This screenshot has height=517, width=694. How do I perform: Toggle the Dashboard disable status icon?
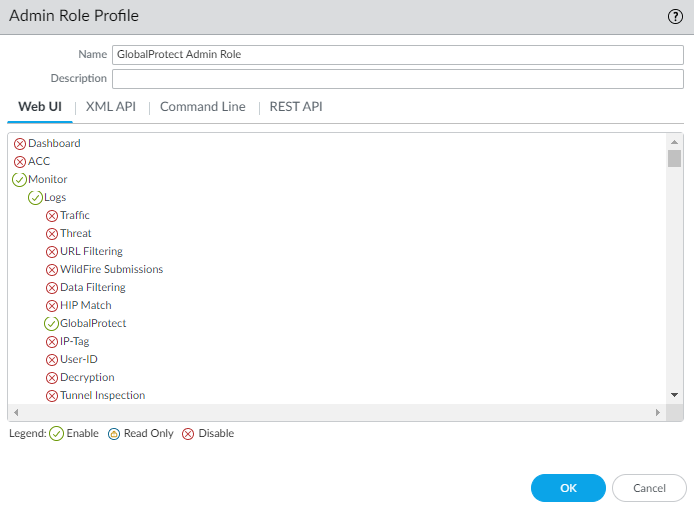coord(20,144)
